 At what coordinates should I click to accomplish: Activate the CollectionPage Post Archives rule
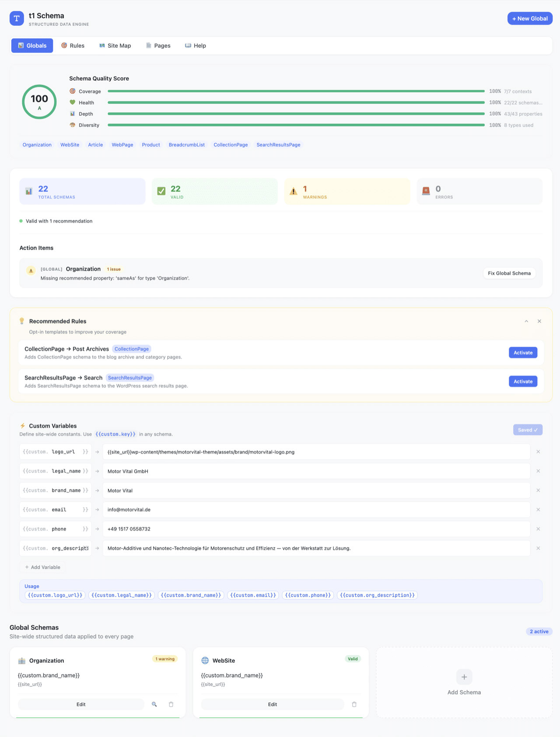coord(523,353)
